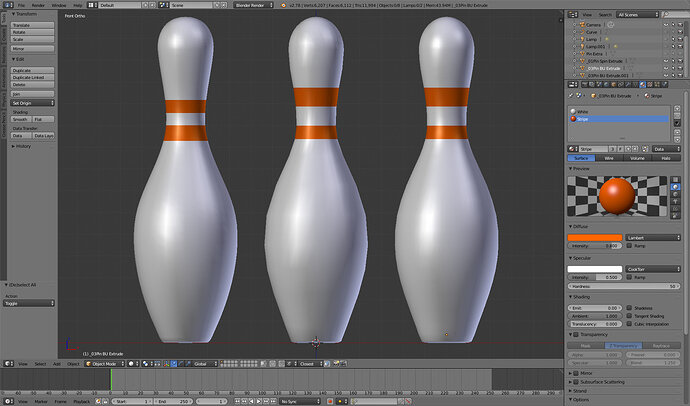This screenshot has height=406, width=690.
Task: Click the white Specular color swatch
Action: pyautogui.click(x=595, y=269)
